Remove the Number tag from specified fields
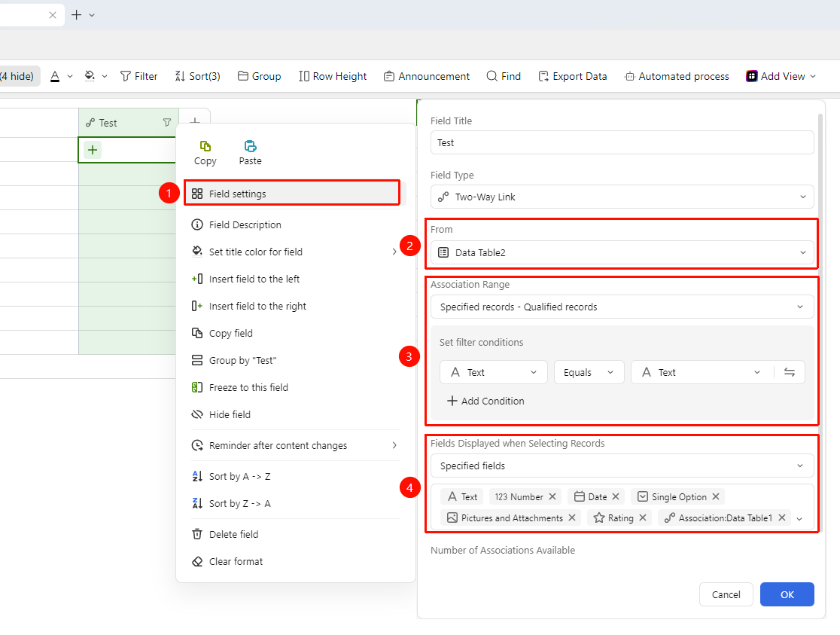The width and height of the screenshot is (840, 635). (x=552, y=496)
